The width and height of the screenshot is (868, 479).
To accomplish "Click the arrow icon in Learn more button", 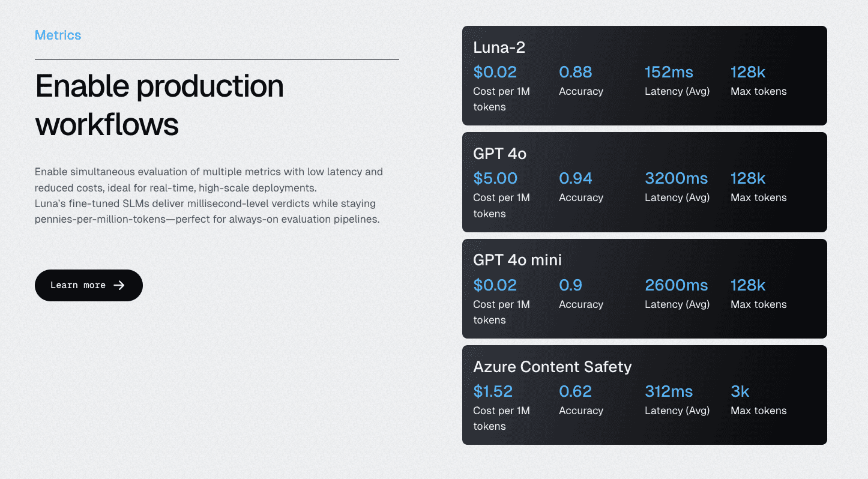I will click(119, 285).
